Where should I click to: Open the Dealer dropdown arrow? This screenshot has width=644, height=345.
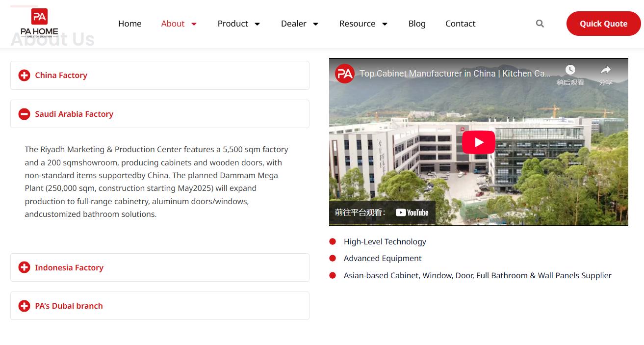click(x=315, y=24)
